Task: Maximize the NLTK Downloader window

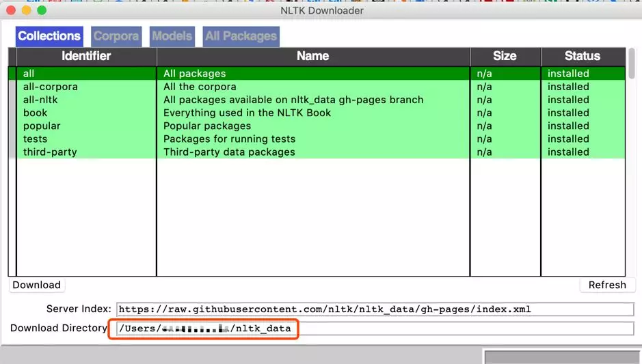Action: (42, 10)
